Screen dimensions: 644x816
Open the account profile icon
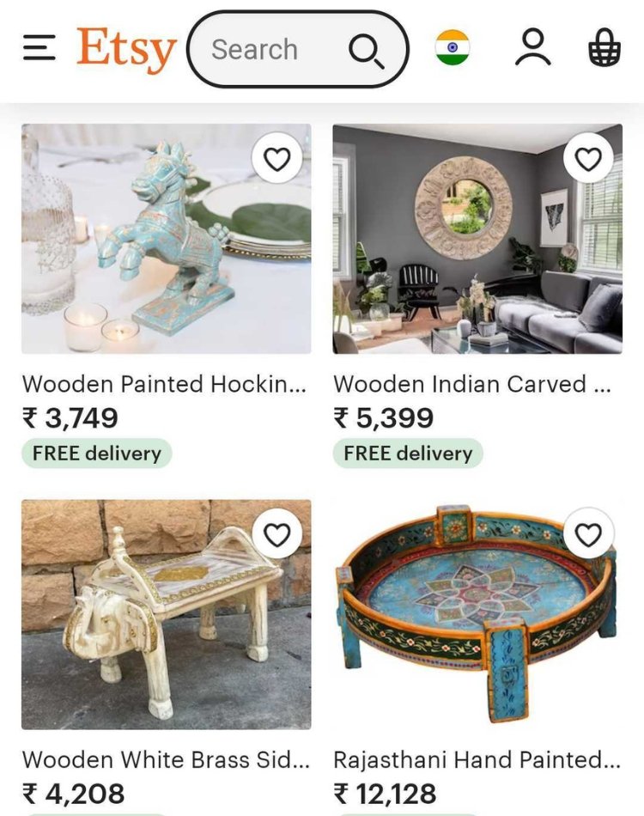point(533,47)
